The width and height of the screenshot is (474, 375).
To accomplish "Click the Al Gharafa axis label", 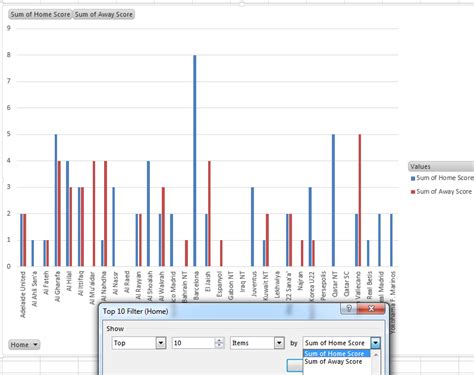I will coord(57,286).
